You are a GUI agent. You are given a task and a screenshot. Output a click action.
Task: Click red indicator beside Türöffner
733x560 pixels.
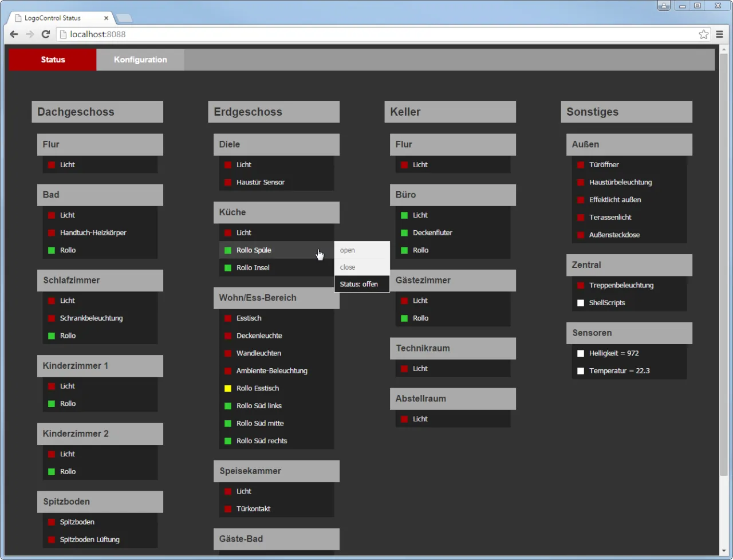pyautogui.click(x=581, y=165)
